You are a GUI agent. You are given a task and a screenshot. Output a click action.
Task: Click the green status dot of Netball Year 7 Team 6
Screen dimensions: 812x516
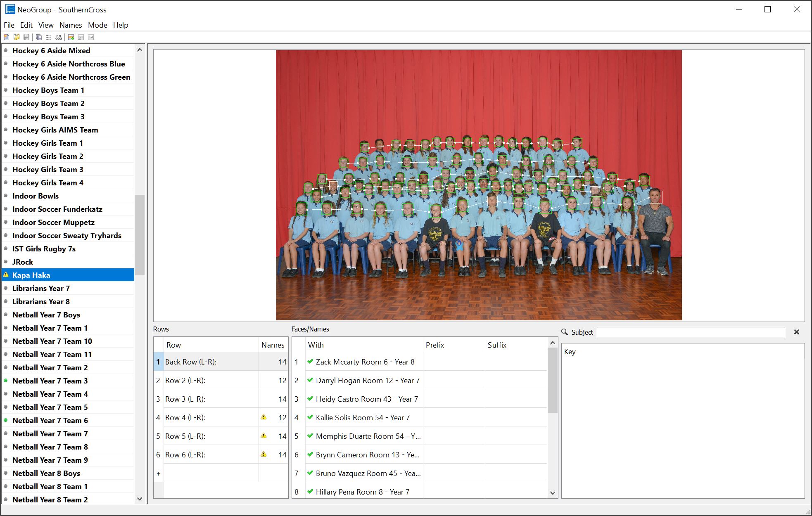[x=6, y=420]
